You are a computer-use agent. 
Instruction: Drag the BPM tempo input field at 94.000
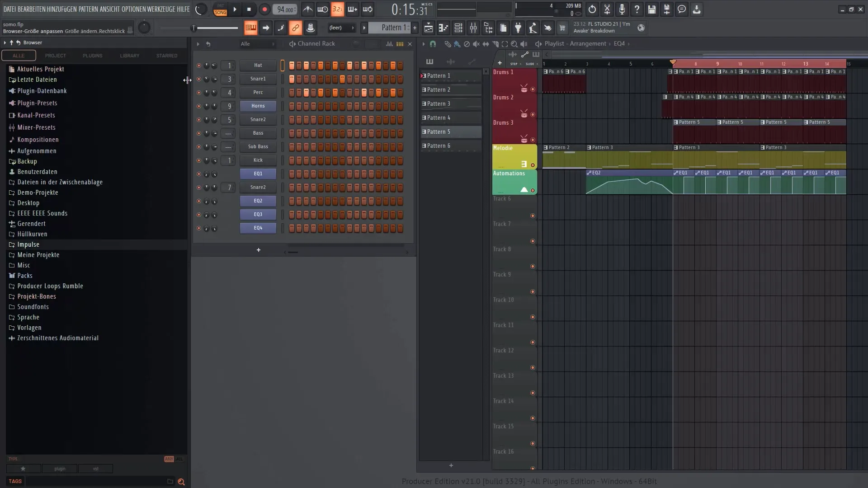[x=285, y=8]
